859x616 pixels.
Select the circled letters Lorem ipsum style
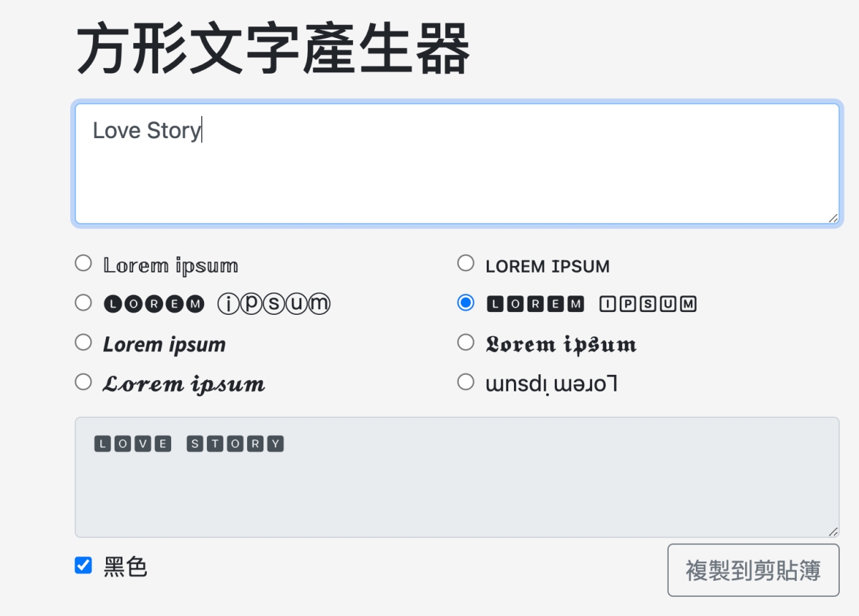click(83, 303)
